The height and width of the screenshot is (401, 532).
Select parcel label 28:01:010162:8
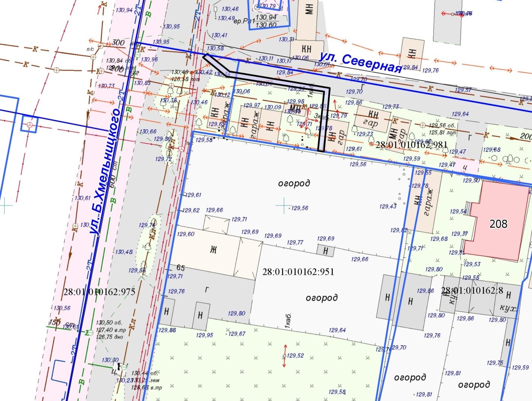[472, 291]
